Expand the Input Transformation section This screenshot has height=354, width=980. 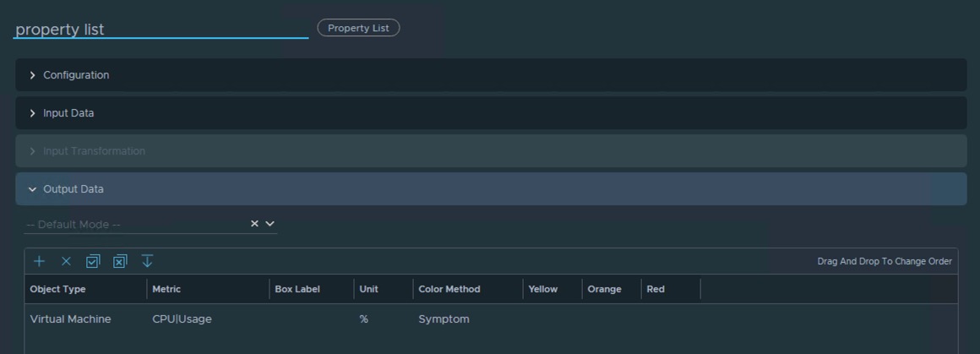pyautogui.click(x=94, y=151)
